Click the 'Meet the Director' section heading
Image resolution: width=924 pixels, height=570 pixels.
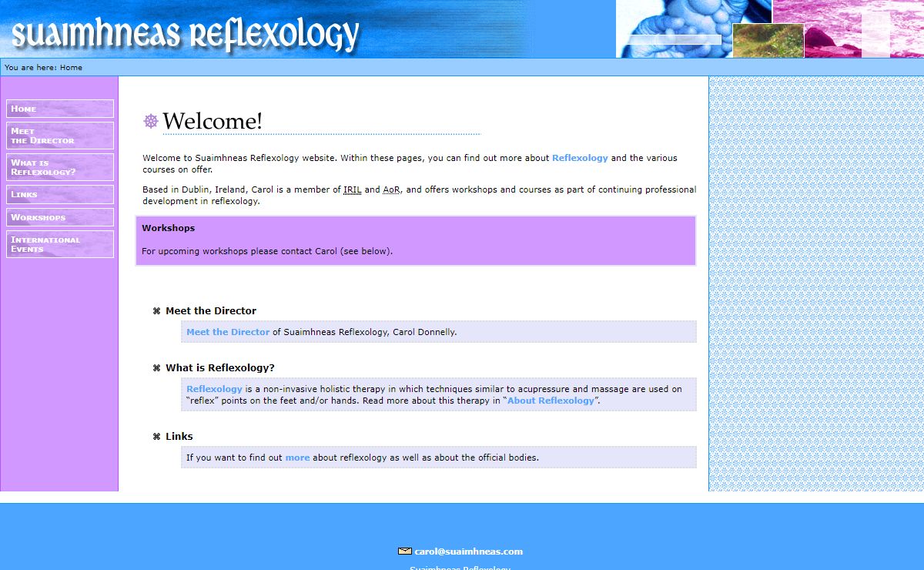pyautogui.click(x=211, y=311)
